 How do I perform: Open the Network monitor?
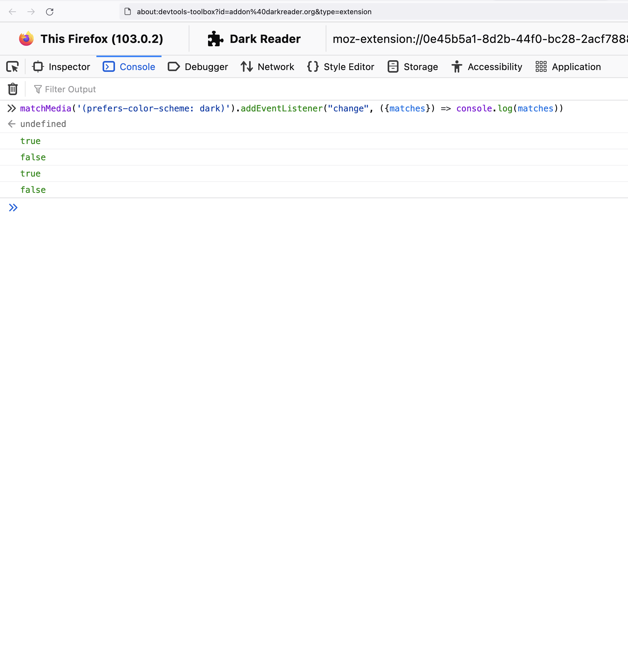267,67
